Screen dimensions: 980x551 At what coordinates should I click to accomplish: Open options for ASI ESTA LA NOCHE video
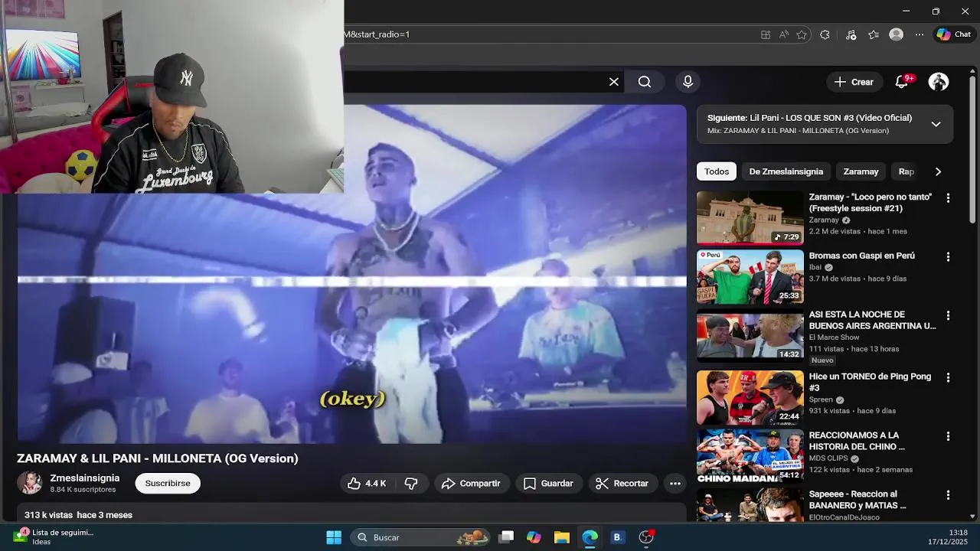tap(948, 316)
